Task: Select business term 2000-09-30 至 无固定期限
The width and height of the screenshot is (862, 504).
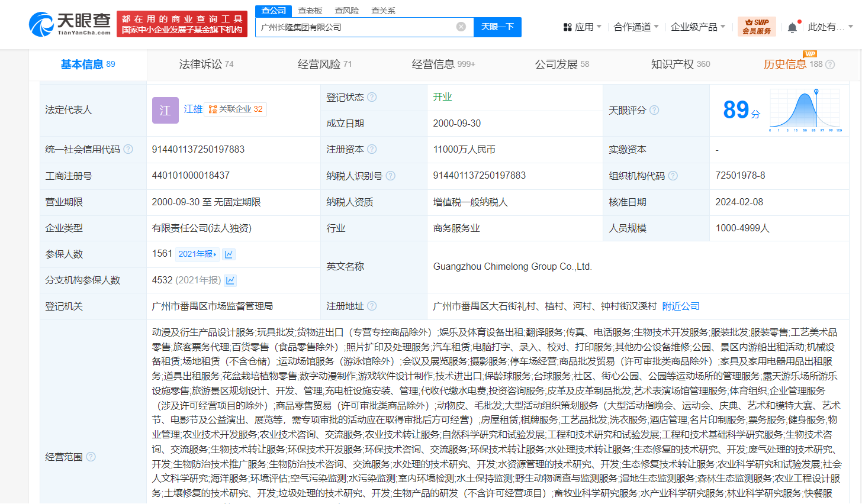Action: [x=206, y=202]
